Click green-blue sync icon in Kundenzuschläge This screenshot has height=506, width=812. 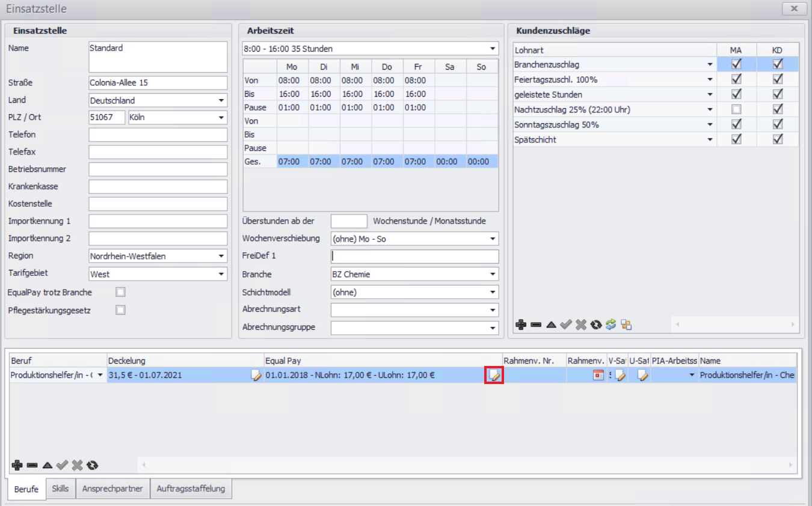point(611,325)
